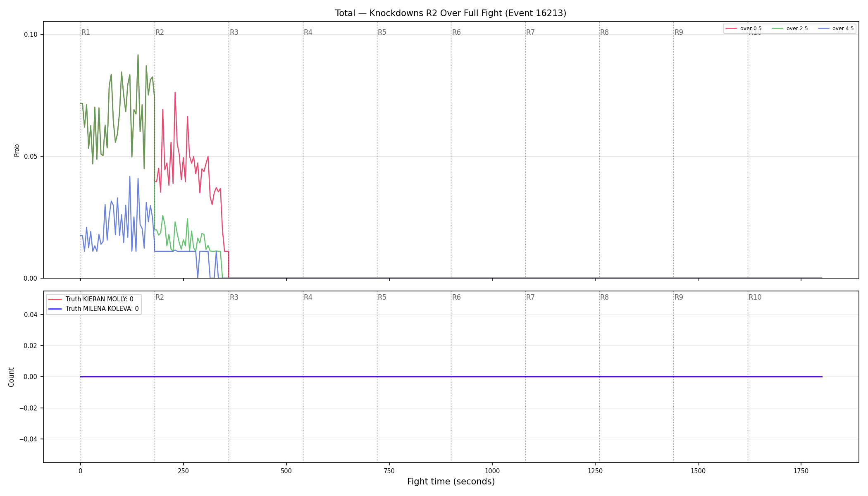
Task: Click the R7 round label in the top chart
Action: 530,32
